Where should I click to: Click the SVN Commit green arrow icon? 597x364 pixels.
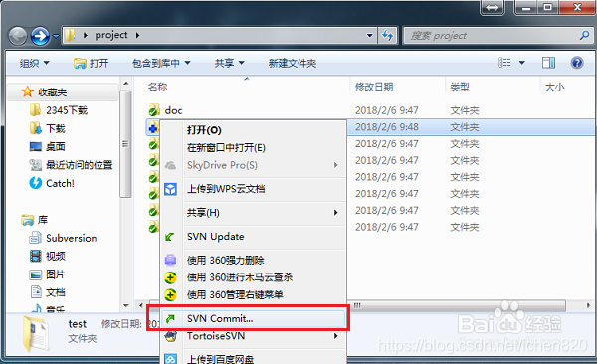(x=170, y=318)
